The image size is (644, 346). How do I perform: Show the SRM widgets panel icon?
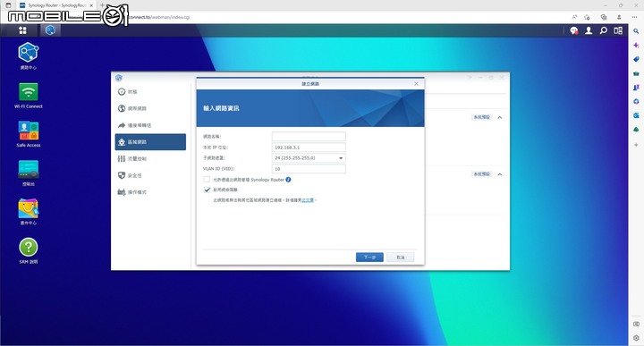pos(618,30)
